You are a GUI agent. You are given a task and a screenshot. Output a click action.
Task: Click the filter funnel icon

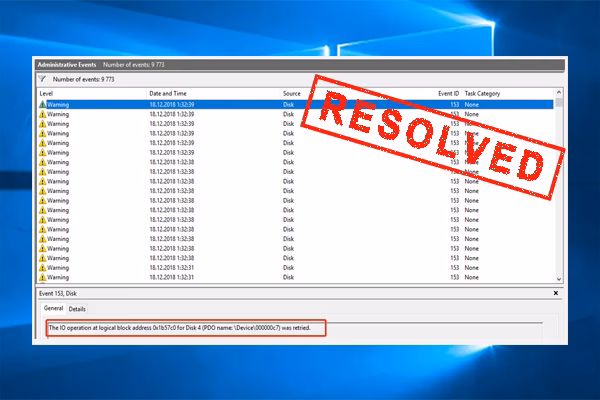tap(42, 79)
